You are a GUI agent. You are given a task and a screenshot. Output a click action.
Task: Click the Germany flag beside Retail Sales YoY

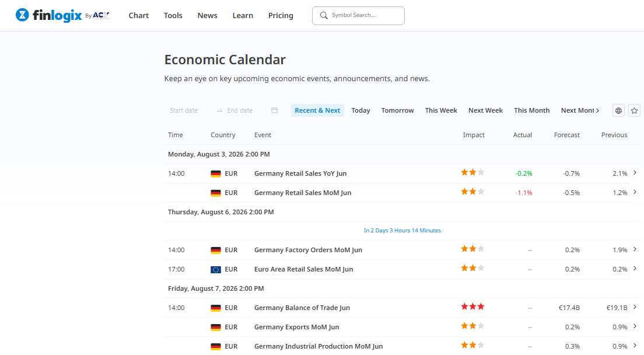[216, 174]
